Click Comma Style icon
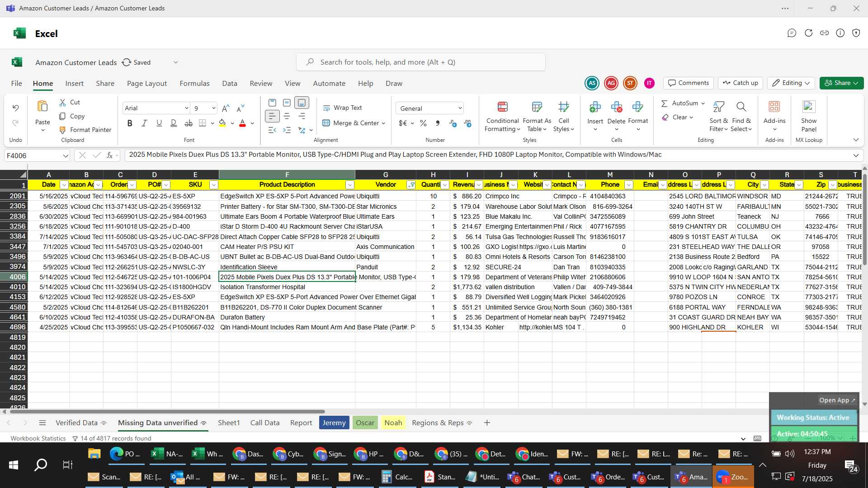Screen dimensions: 868x488 438,123
